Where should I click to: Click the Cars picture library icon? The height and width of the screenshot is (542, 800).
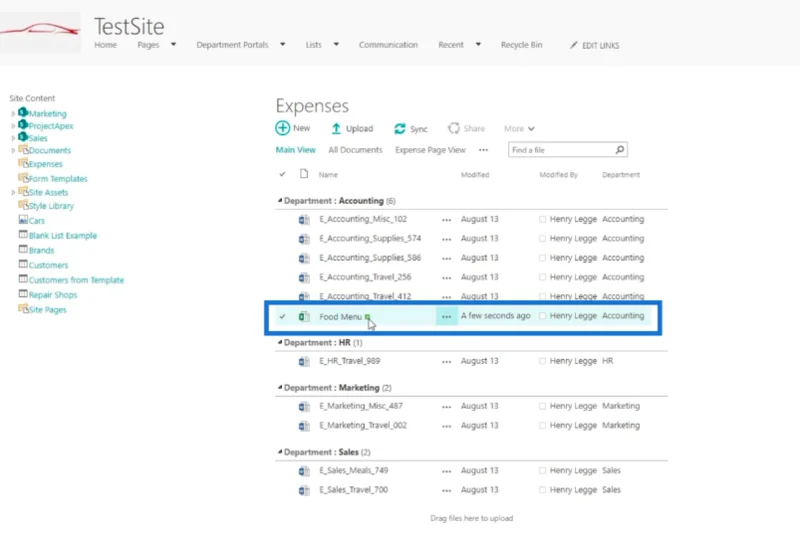pos(23,219)
